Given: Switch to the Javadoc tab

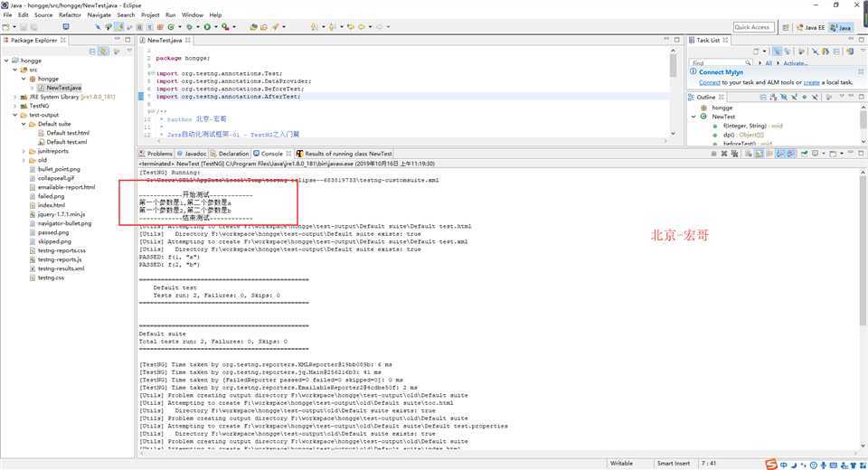Looking at the screenshot, I should point(192,154).
